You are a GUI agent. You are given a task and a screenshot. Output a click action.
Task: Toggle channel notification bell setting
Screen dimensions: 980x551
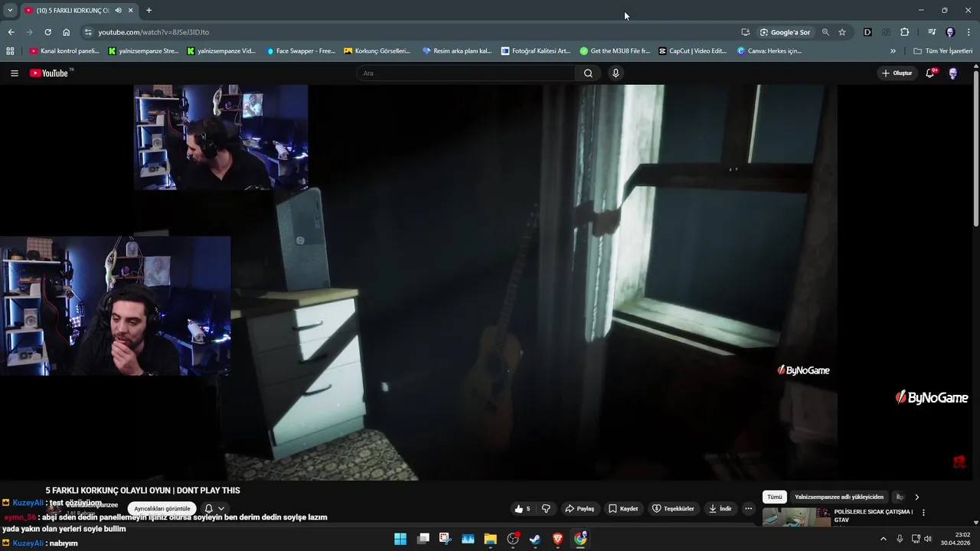click(x=208, y=509)
